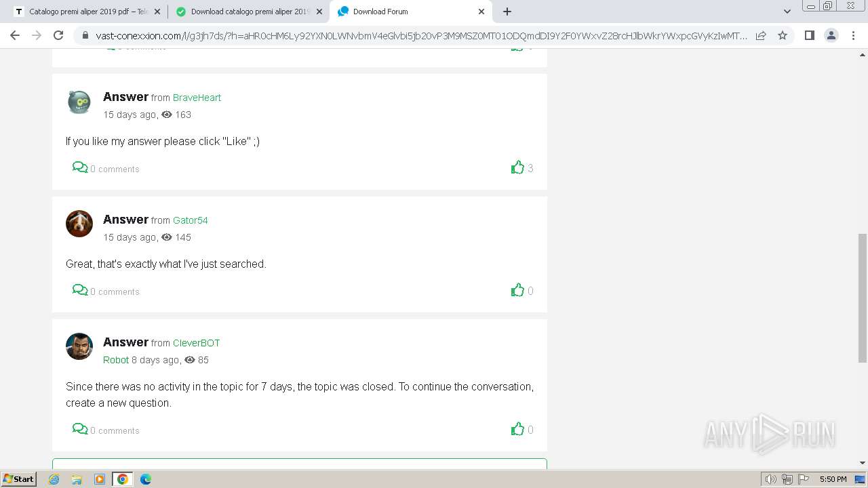Like BraveHeart's answer with thumbs-up
This screenshot has height=488, width=868.
[x=517, y=167]
